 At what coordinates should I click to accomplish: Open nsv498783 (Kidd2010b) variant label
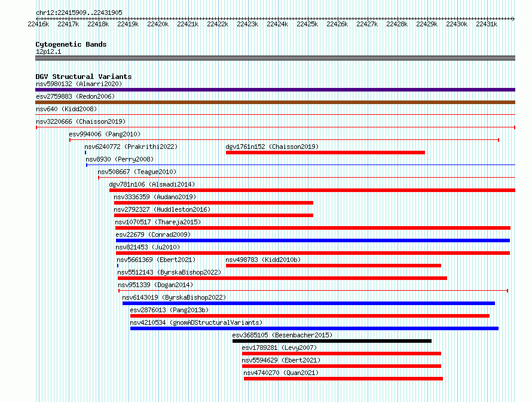[x=263, y=260]
